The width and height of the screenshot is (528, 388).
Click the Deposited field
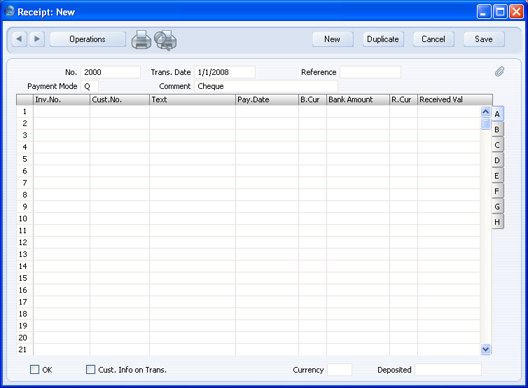(x=448, y=369)
